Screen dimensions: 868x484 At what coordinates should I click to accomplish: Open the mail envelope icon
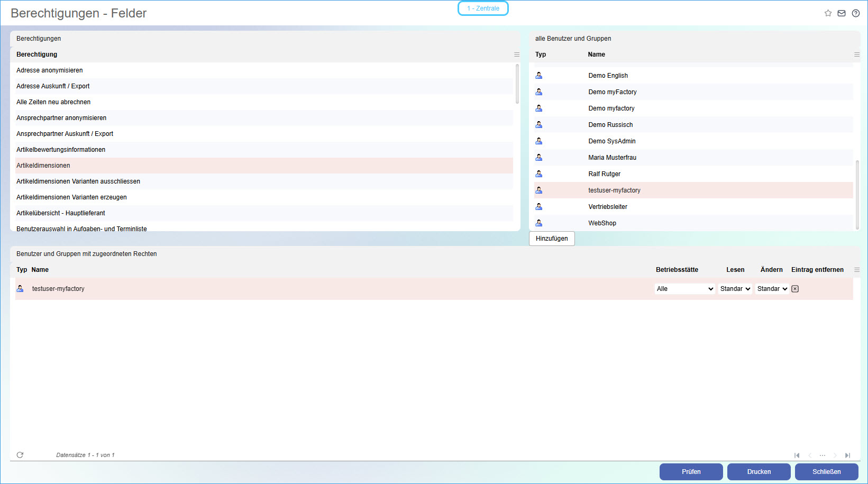point(842,13)
